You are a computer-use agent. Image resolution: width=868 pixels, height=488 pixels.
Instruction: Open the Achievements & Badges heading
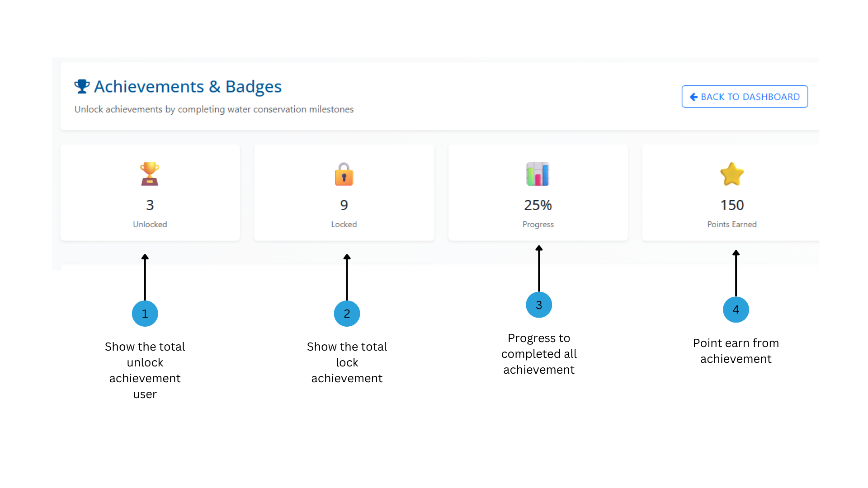pos(188,87)
